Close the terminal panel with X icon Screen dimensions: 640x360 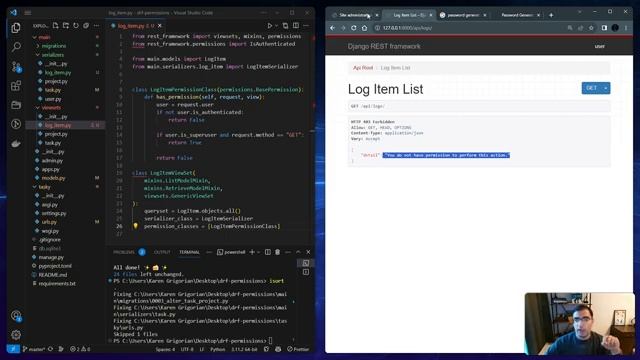(x=308, y=252)
